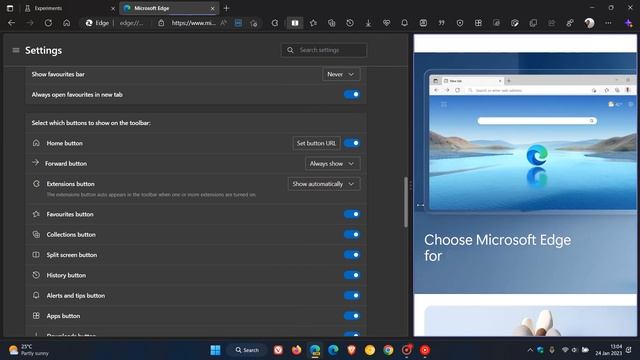Toggle the Split screen button switch
This screenshot has height=360, width=640.
coord(351,255)
